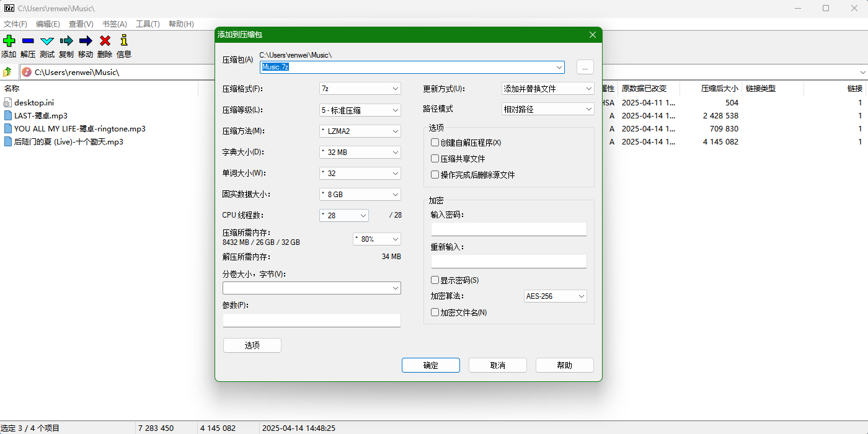Enable encrypt file names option
Viewport: 868px width, 434px height.
pyautogui.click(x=435, y=312)
